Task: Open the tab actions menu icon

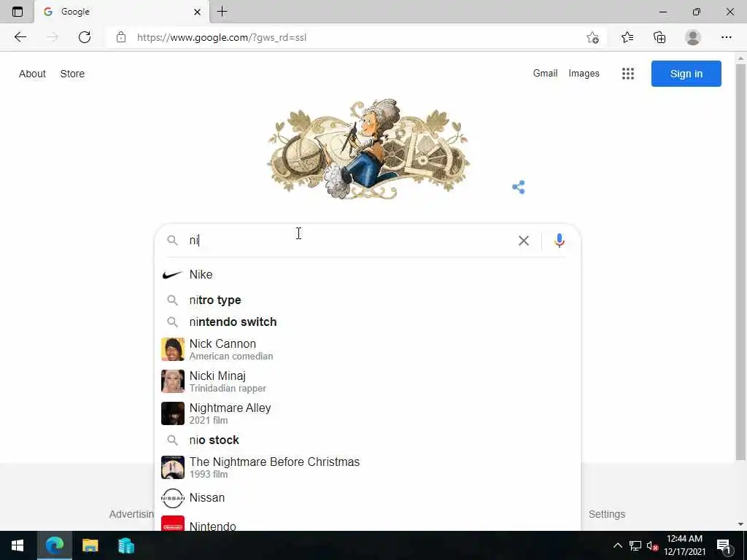Action: click(x=18, y=12)
